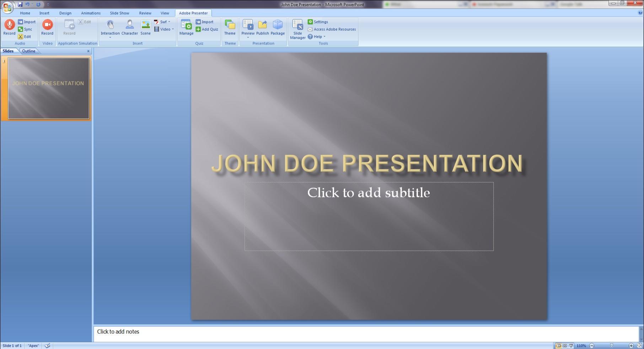The image size is (644, 349).
Task: Select the Slides pane tab
Action: (x=8, y=51)
